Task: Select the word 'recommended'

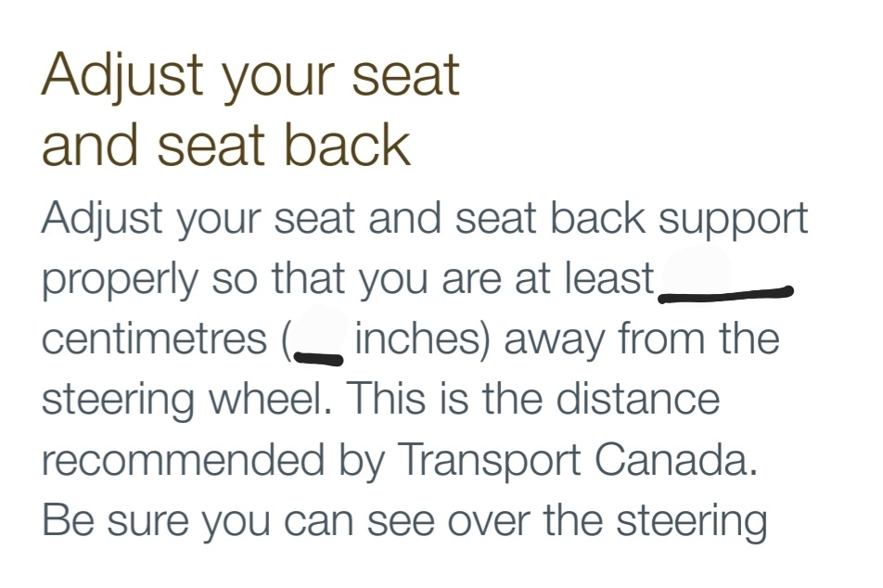Action: pyautogui.click(x=184, y=460)
